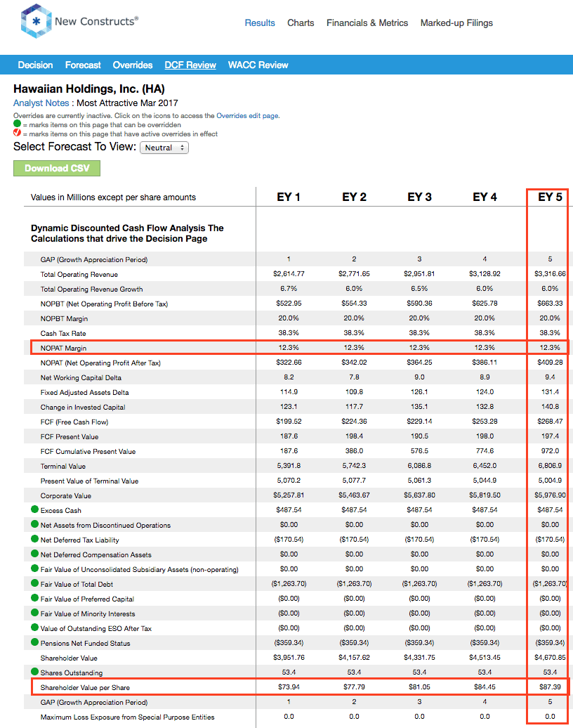The height and width of the screenshot is (728, 573).
Task: Click override dot beside Pensions Net Funded Status
Action: click(34, 642)
